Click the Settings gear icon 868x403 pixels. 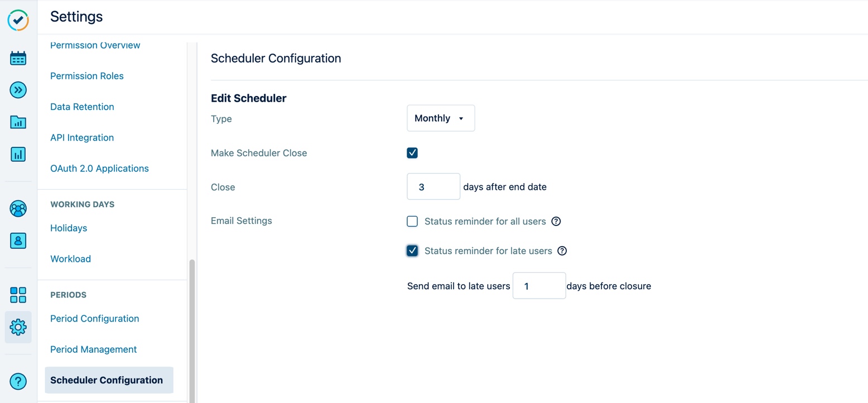(x=18, y=327)
